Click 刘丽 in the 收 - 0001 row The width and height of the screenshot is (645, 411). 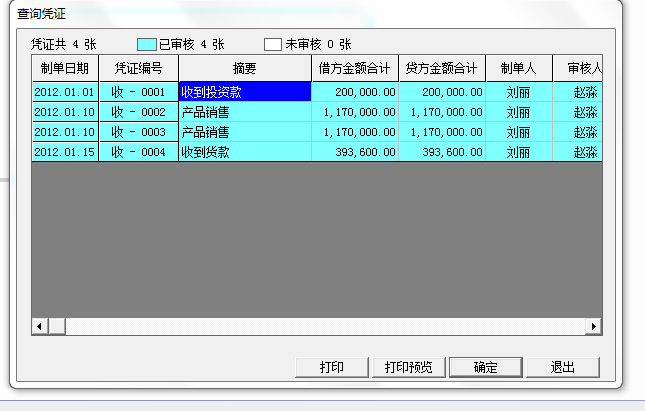[519, 92]
